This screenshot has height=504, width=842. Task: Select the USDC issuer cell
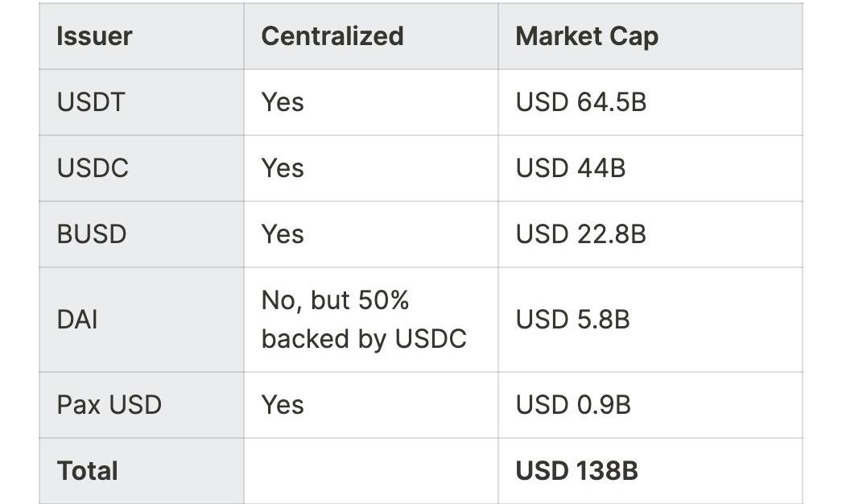(x=93, y=168)
